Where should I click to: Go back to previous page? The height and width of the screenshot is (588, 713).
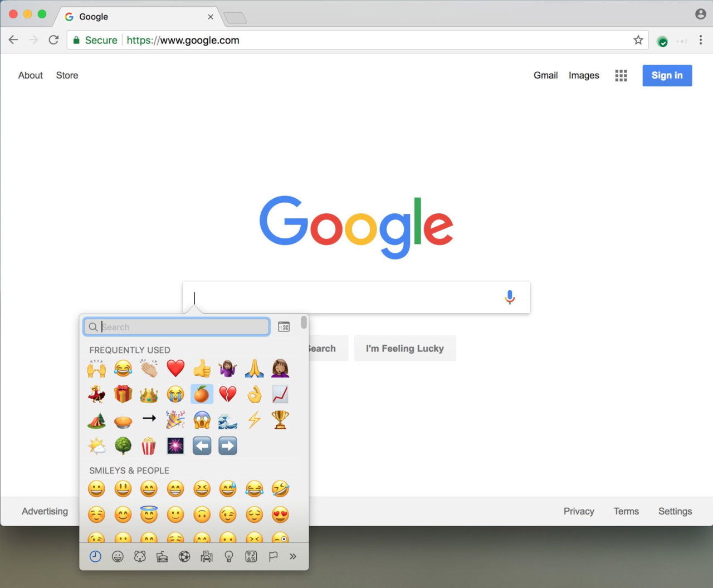click(13, 40)
